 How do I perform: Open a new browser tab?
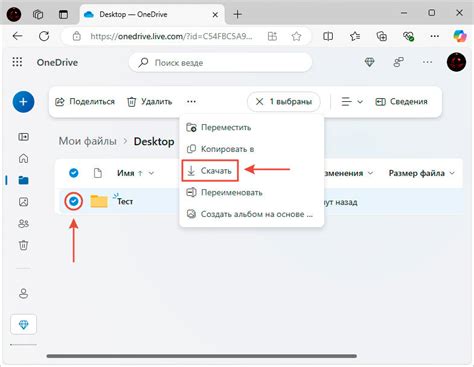coord(237,14)
